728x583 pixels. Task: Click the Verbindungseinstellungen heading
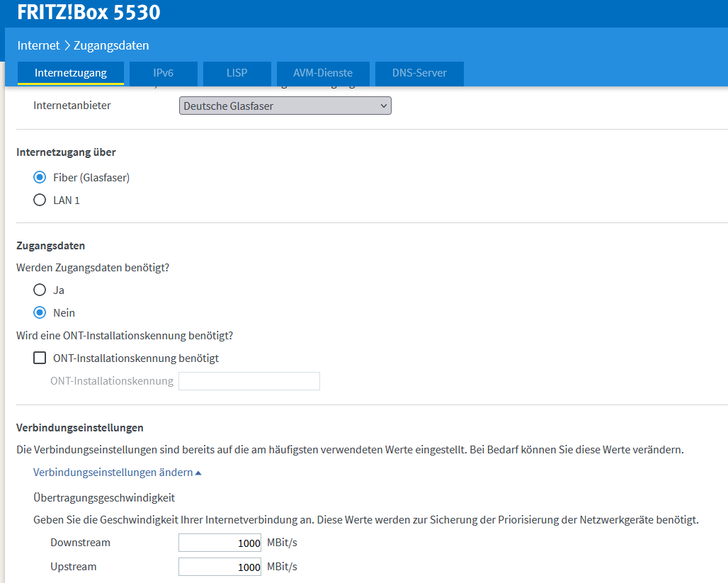coord(80,428)
